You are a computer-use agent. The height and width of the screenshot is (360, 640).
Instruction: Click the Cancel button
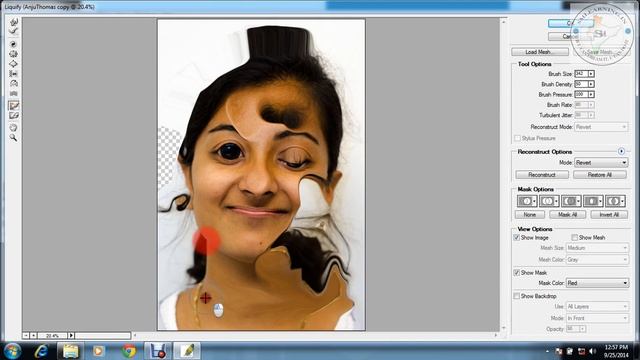[570, 36]
